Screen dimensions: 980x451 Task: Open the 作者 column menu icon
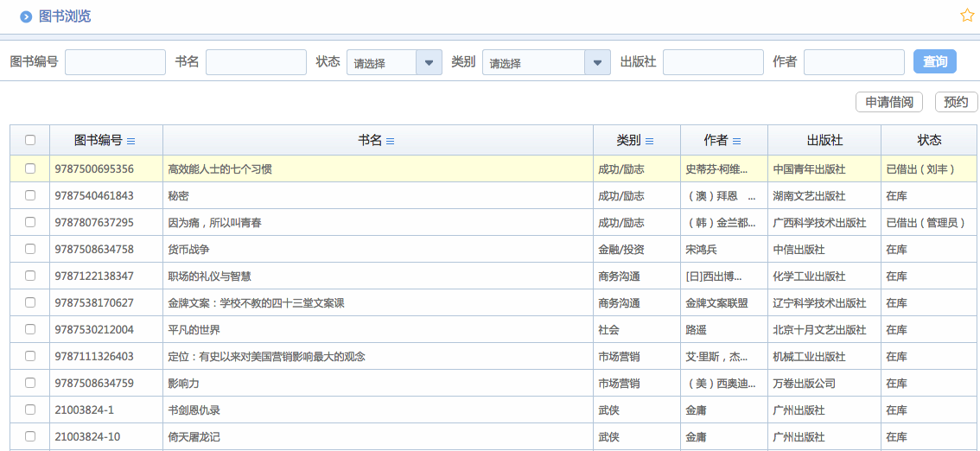pos(736,141)
